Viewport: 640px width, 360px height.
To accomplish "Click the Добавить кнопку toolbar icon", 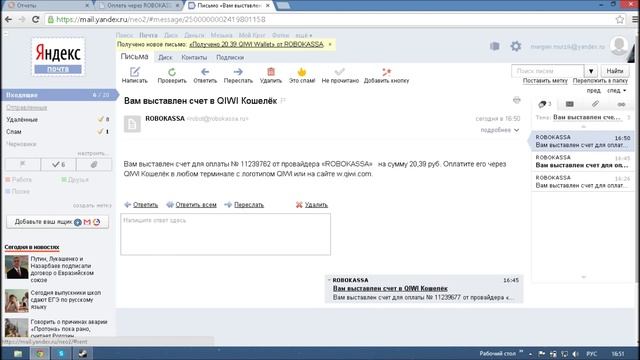I will [386, 72].
